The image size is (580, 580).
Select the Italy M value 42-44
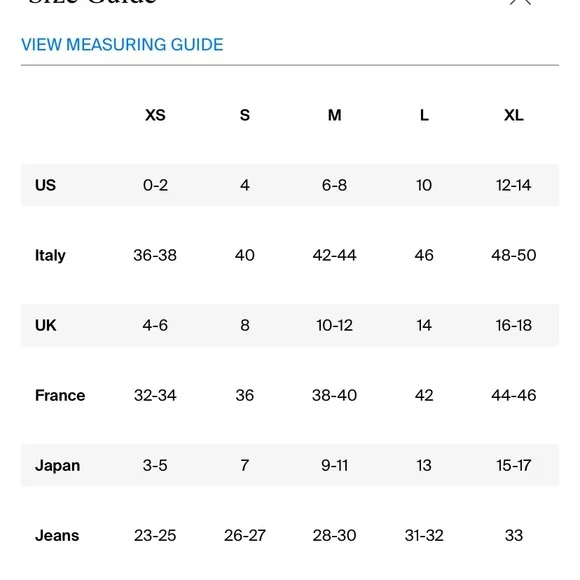point(334,255)
